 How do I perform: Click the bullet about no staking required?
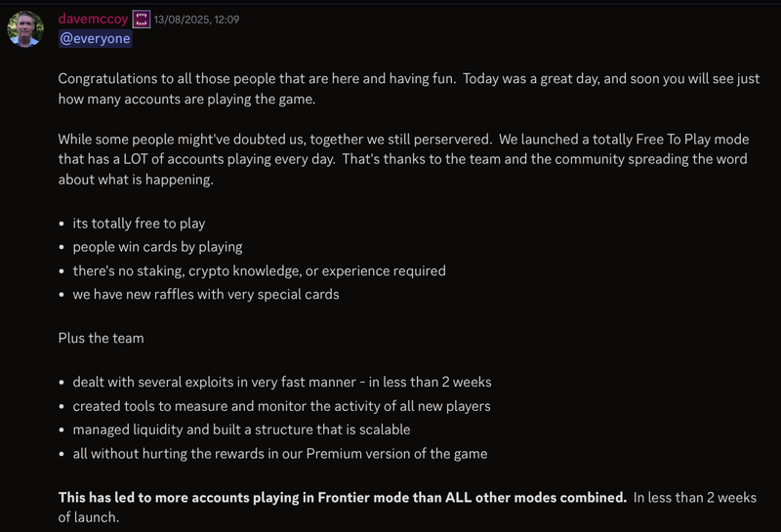259,270
